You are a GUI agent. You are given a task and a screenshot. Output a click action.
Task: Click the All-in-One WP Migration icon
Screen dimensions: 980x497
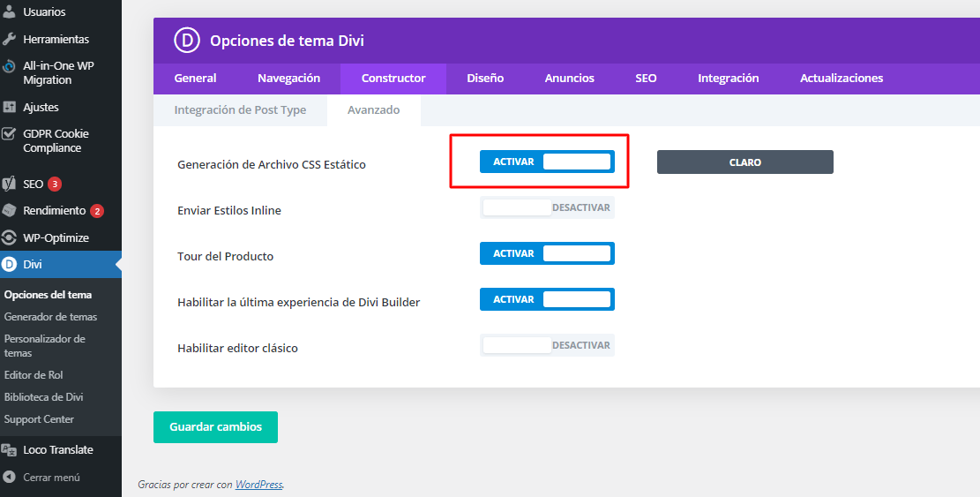[9, 66]
